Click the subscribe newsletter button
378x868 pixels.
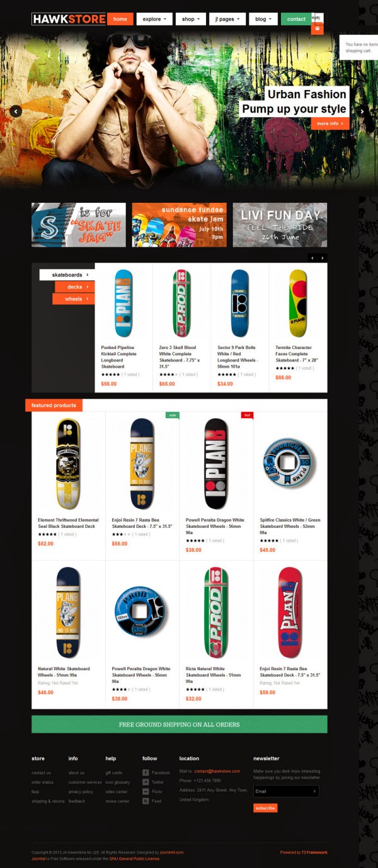tap(265, 808)
